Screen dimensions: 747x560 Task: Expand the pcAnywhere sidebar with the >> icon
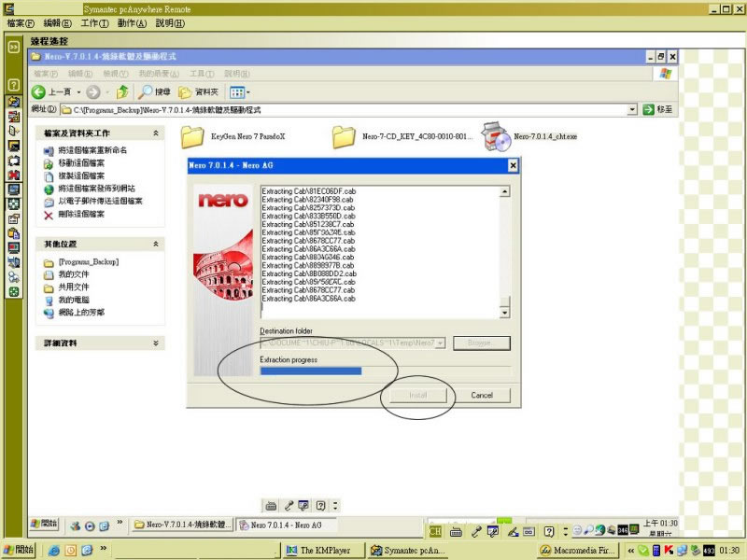[x=13, y=47]
